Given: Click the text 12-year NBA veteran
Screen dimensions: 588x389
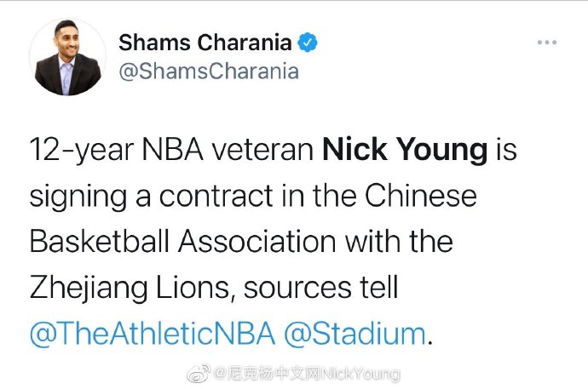Looking at the screenshot, I should pyautogui.click(x=171, y=151).
